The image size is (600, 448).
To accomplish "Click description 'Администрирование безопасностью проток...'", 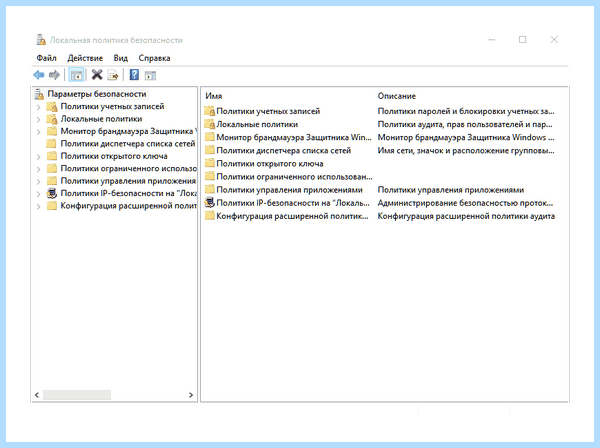I will point(465,203).
